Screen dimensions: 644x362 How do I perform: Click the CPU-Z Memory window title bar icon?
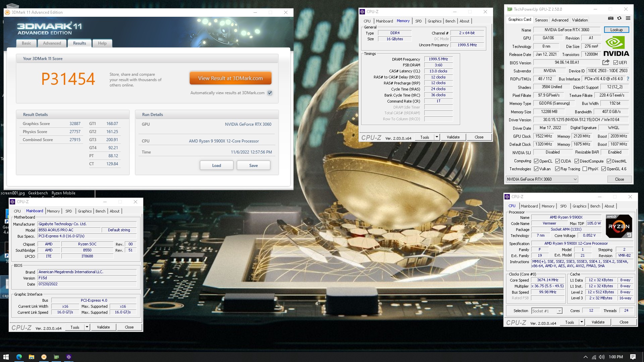point(362,12)
